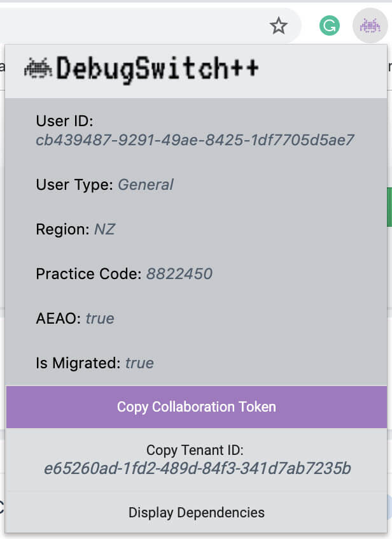Click the User ID value to select it
Viewport: 392px width, 539px height.
click(x=195, y=140)
